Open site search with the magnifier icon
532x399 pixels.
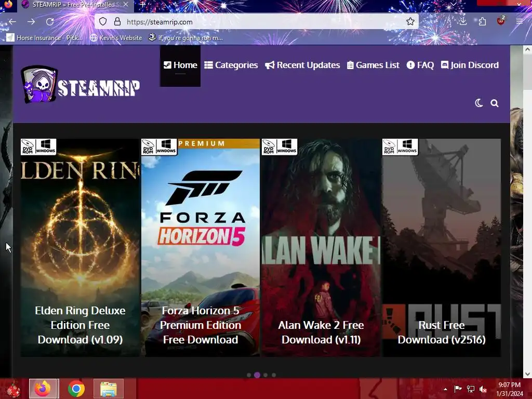pos(495,103)
